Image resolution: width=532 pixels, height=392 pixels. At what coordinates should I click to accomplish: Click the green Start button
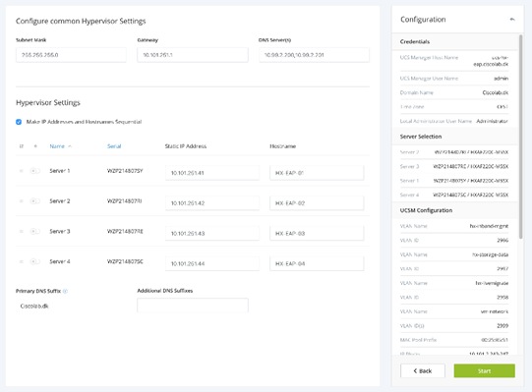(x=484, y=371)
